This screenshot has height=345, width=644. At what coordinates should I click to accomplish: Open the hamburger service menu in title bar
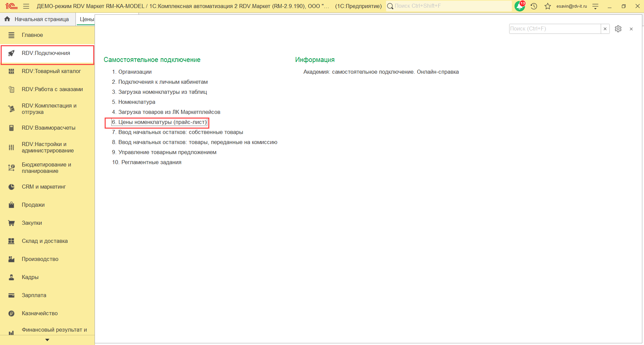[x=26, y=6]
